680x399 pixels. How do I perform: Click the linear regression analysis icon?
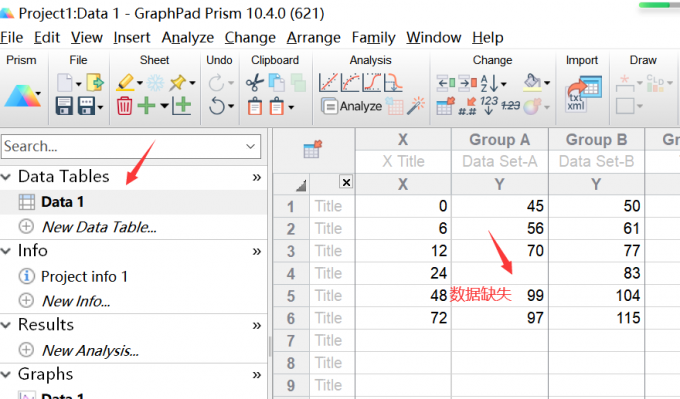[x=328, y=82]
